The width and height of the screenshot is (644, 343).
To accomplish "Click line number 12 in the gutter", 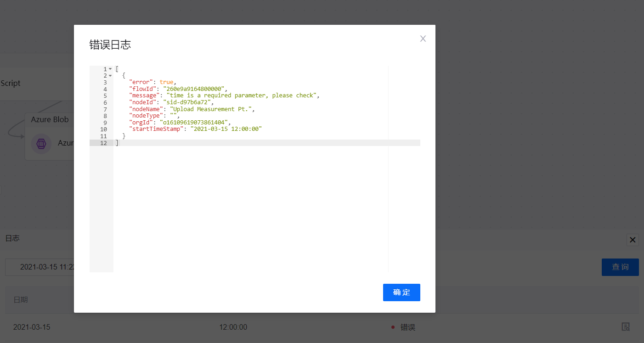I will 103,143.
